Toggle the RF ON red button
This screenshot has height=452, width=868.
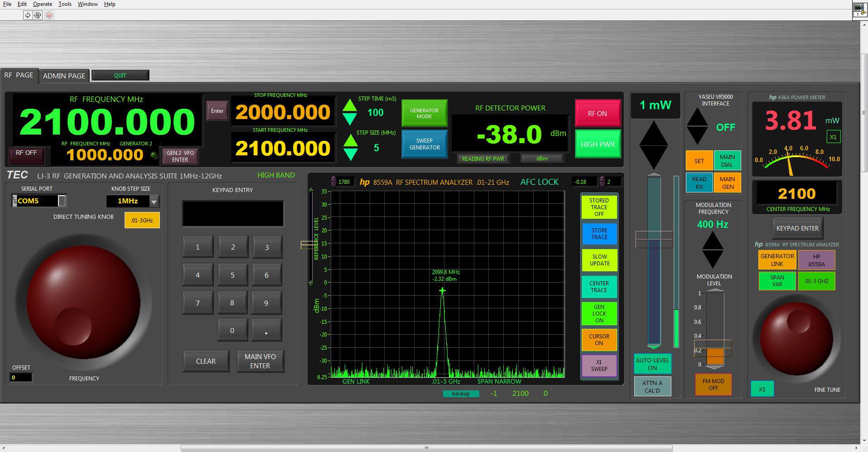click(x=598, y=114)
